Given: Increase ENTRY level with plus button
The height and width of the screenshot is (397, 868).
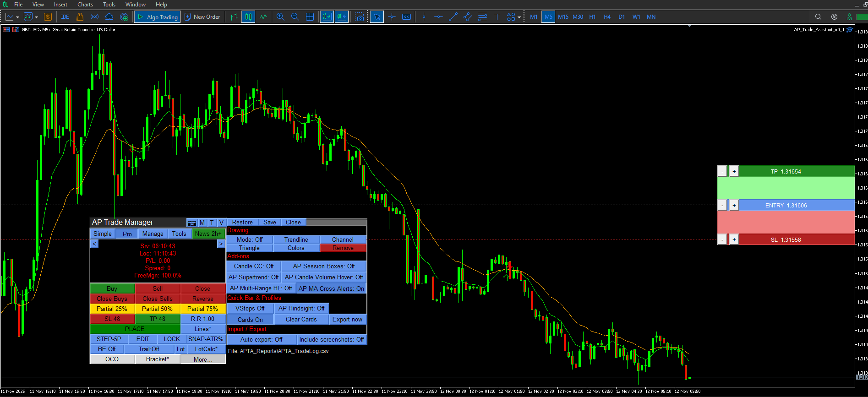Looking at the screenshot, I should click(734, 205).
